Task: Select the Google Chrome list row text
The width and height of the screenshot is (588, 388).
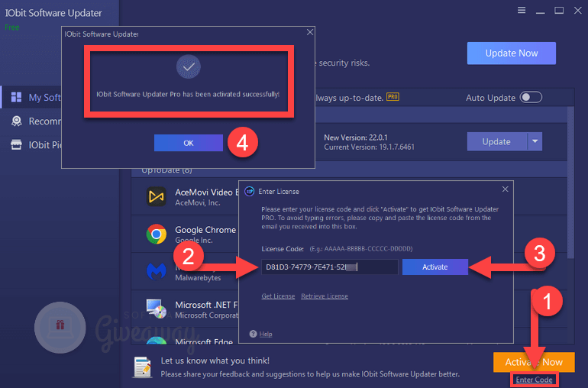Action: [205, 230]
